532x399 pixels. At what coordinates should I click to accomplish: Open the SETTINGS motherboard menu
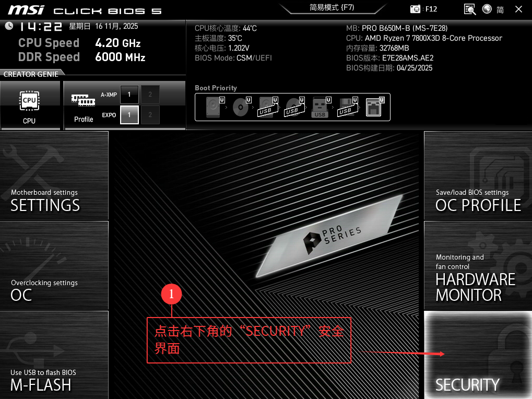[x=54, y=175]
